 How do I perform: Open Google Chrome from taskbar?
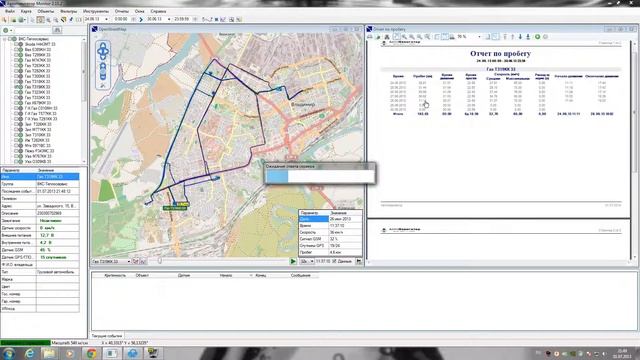(x=91, y=353)
